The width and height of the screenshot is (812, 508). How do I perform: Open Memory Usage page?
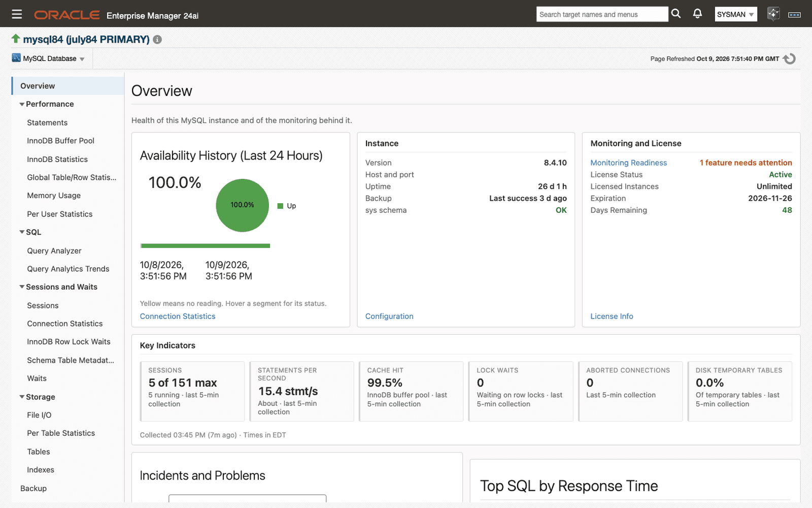click(x=54, y=196)
